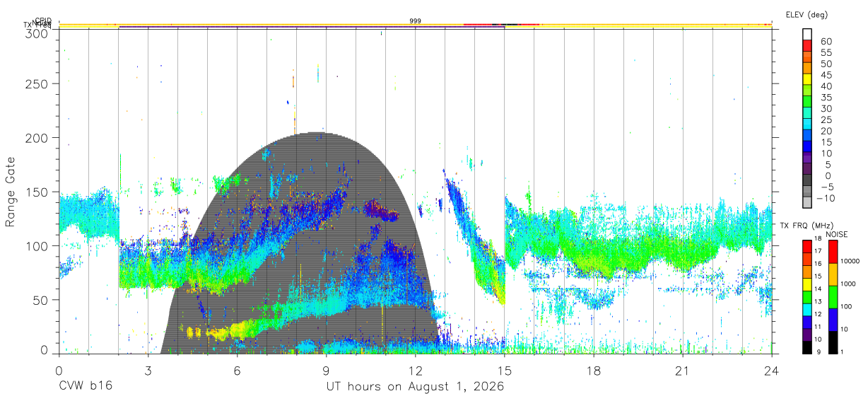868x401 pixels.
Task: Click the 'CPID' label at top left
Action: (43, 21)
